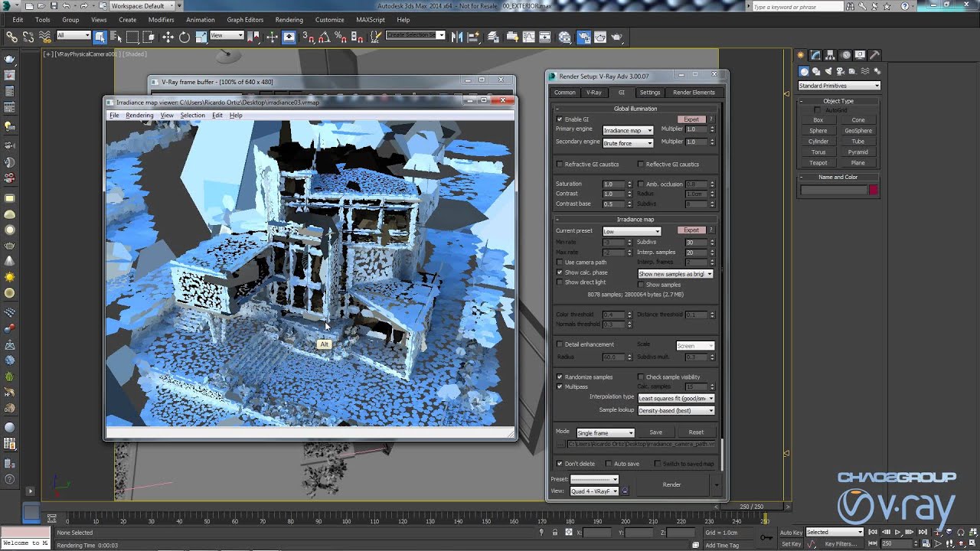Open the Standard Primitives dropdown
This screenshot has height=551, width=980.
point(838,86)
